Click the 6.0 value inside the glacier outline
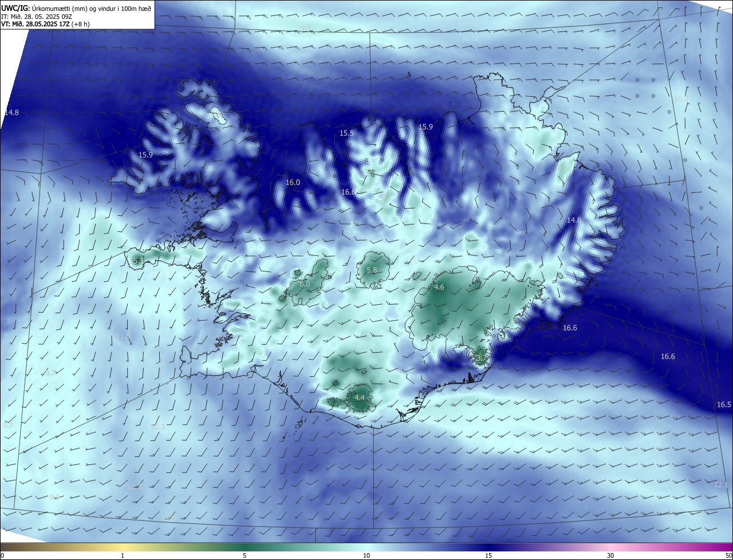The height and width of the screenshot is (560, 733). pyautogui.click(x=305, y=283)
